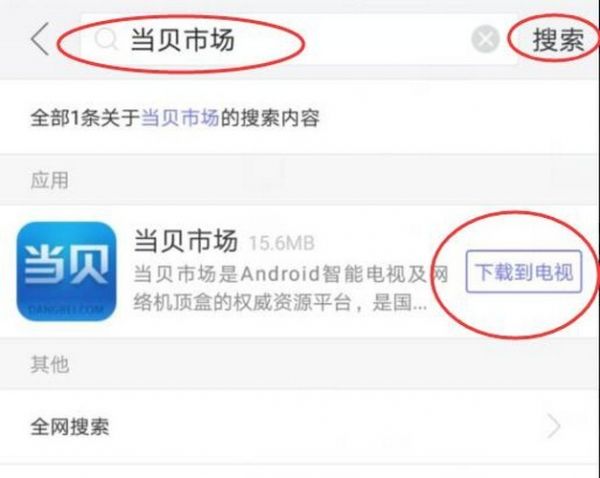Viewport: 600px width, 478px height.
Task: Click the 全部1条关于 results summary line
Action: click(x=175, y=117)
